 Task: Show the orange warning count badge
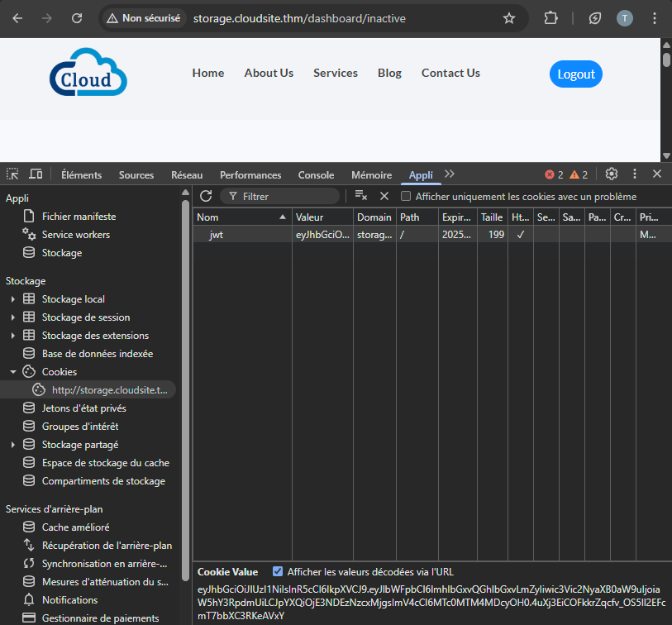tap(579, 175)
